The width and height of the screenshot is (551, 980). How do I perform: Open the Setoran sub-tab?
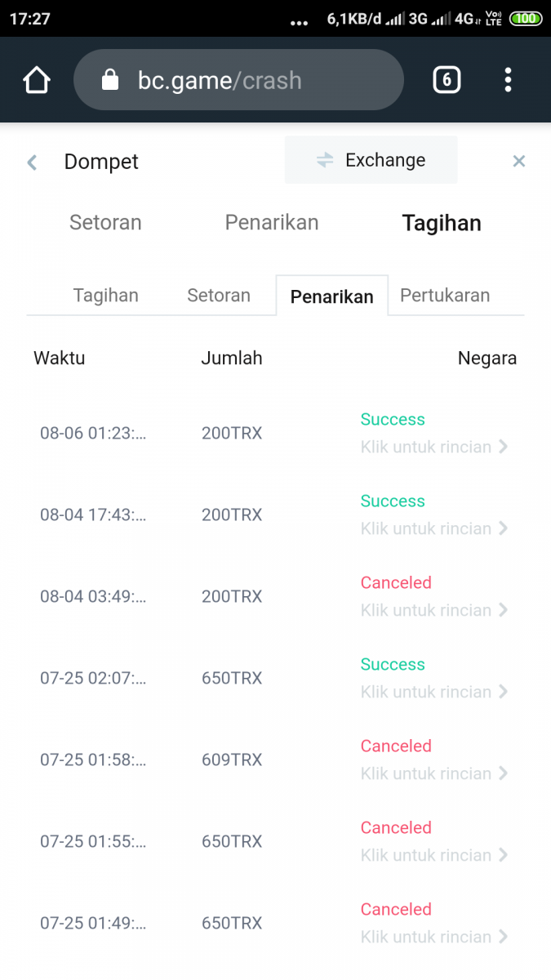219,296
